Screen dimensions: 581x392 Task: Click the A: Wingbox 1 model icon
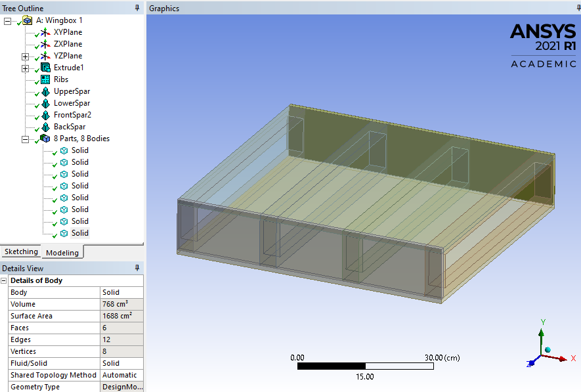coord(28,20)
